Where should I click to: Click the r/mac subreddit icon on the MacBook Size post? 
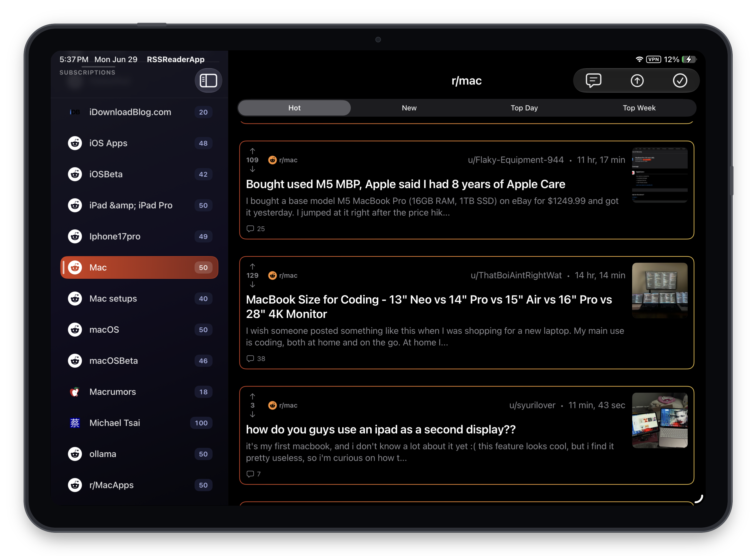tap(272, 275)
